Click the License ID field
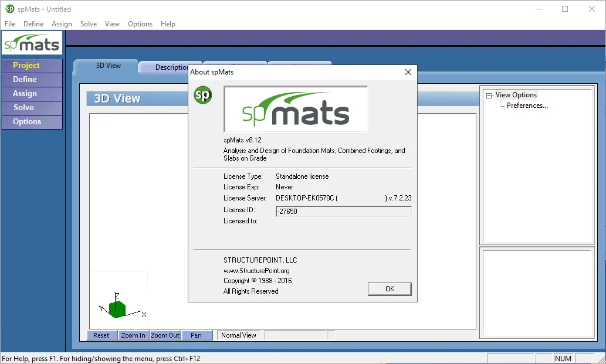Screen dimensions: 606x364 click(x=344, y=211)
